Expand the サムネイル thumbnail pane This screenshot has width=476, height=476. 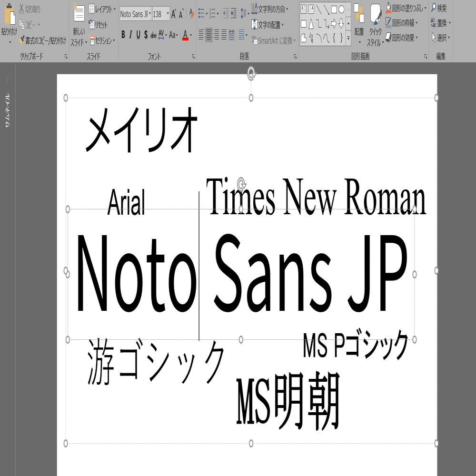click(x=7, y=80)
